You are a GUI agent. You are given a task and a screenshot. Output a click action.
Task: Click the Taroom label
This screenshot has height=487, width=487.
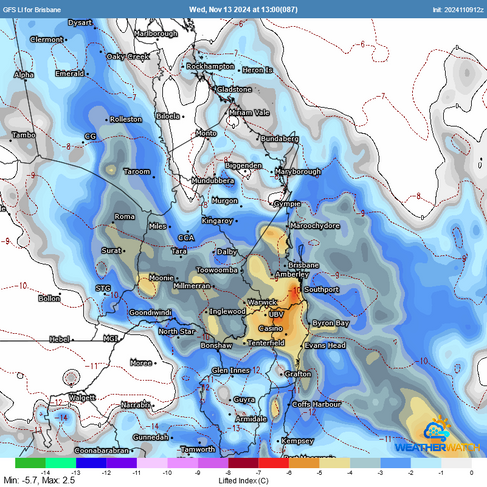(137, 171)
